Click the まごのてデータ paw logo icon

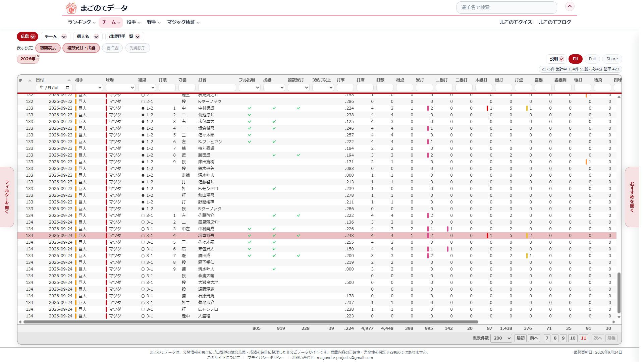(x=71, y=8)
